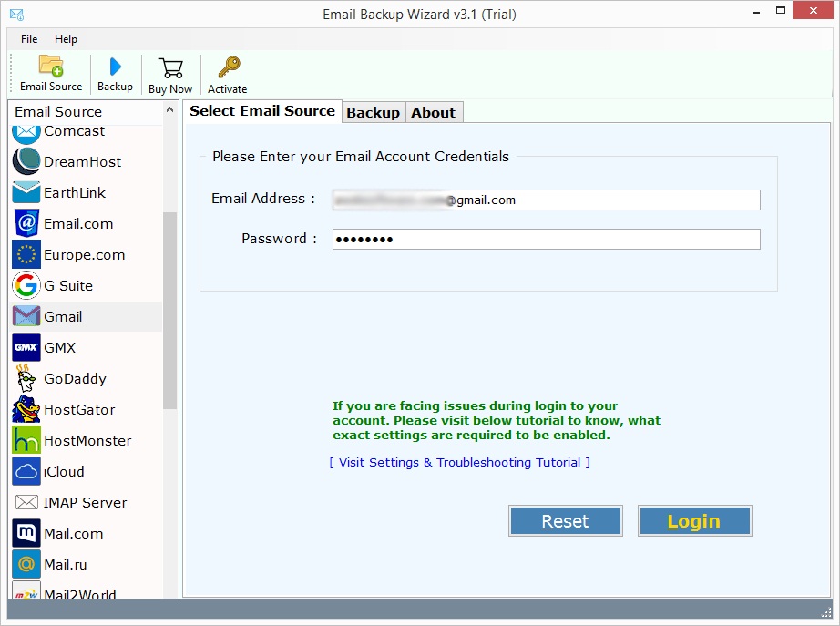Switch to Select Email Source tab
Screen dimensions: 840x626
[x=262, y=111]
